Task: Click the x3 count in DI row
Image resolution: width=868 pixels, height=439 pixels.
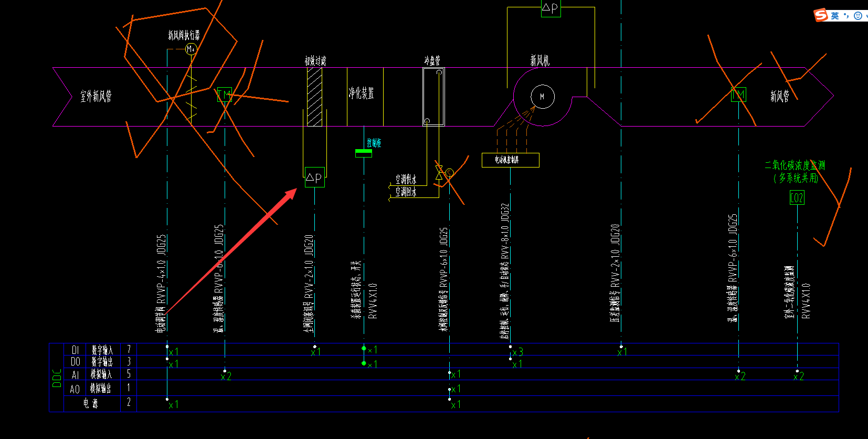Action: pyautogui.click(x=518, y=352)
